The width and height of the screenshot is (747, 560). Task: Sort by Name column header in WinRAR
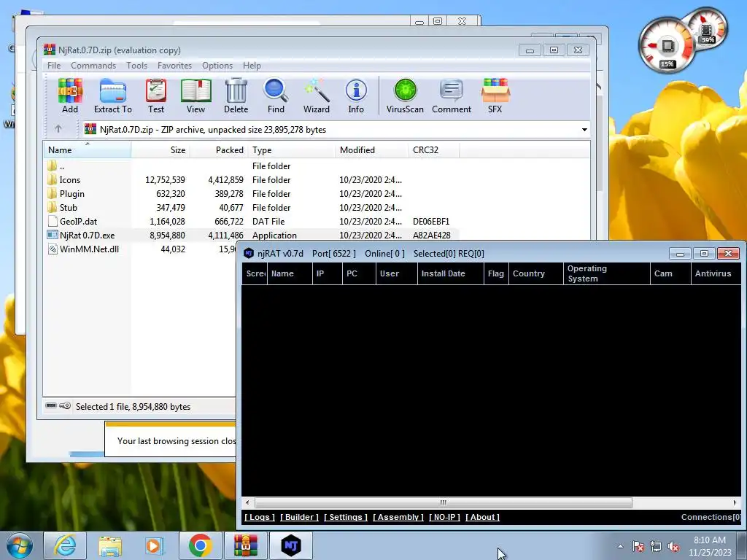(x=88, y=149)
